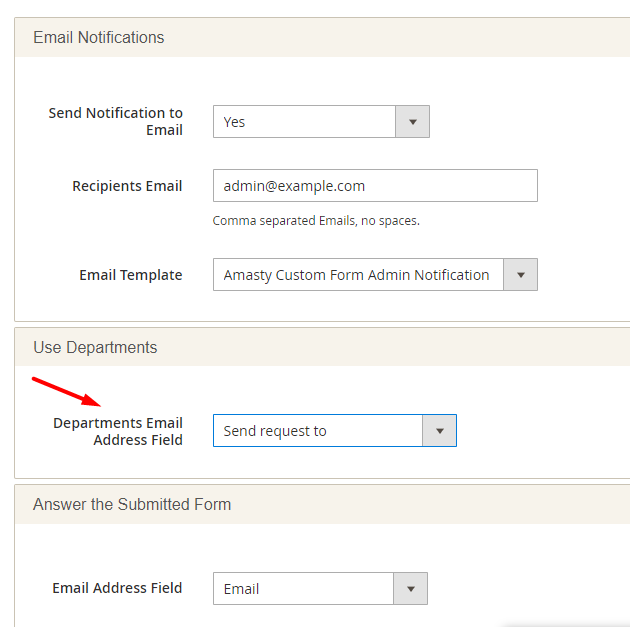The height and width of the screenshot is (627, 630).
Task: Click the 'Send Notification to Email' label
Action: pos(116,121)
